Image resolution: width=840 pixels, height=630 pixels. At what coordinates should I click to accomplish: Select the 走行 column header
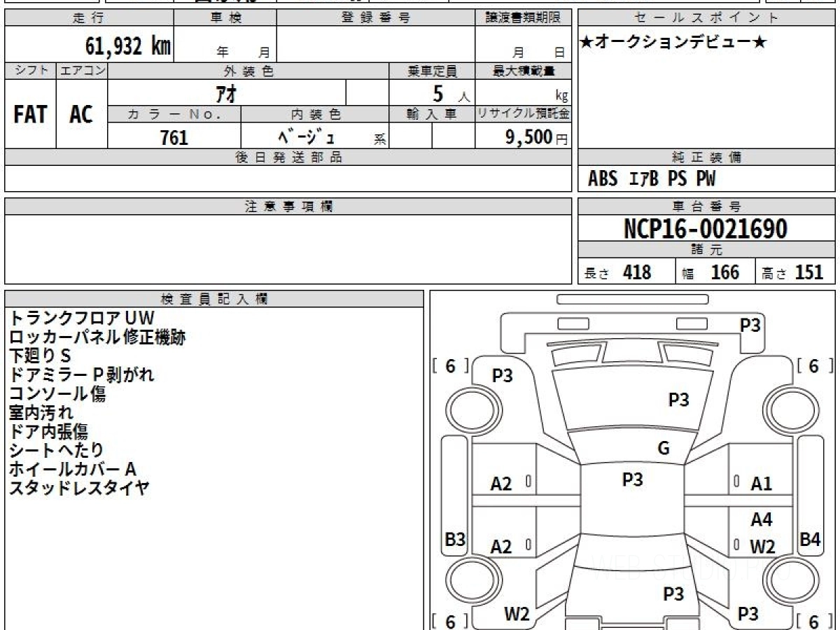coord(88,18)
